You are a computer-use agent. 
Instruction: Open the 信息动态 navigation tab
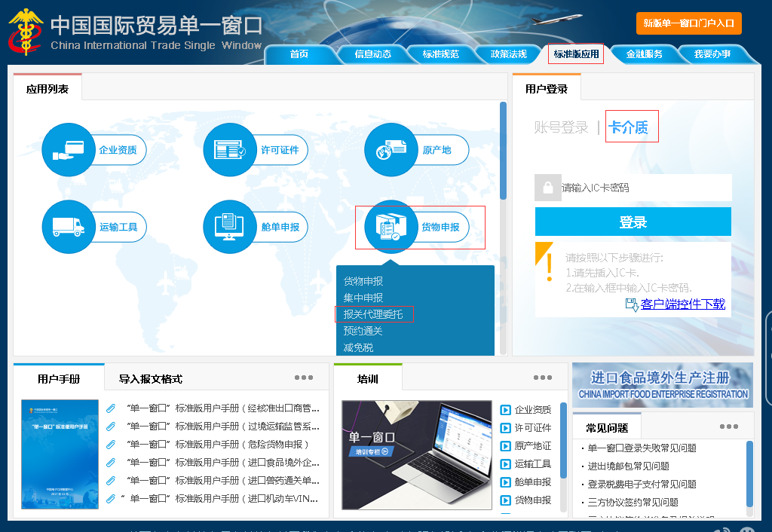(x=372, y=54)
